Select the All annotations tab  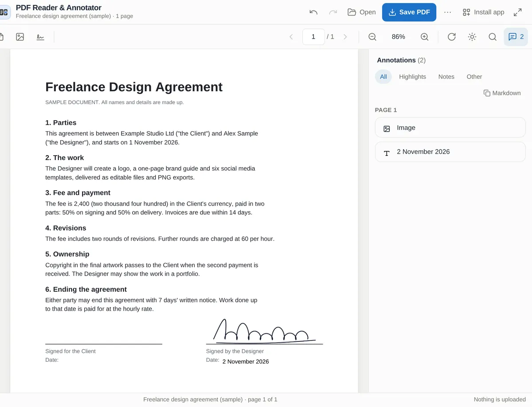[383, 77]
